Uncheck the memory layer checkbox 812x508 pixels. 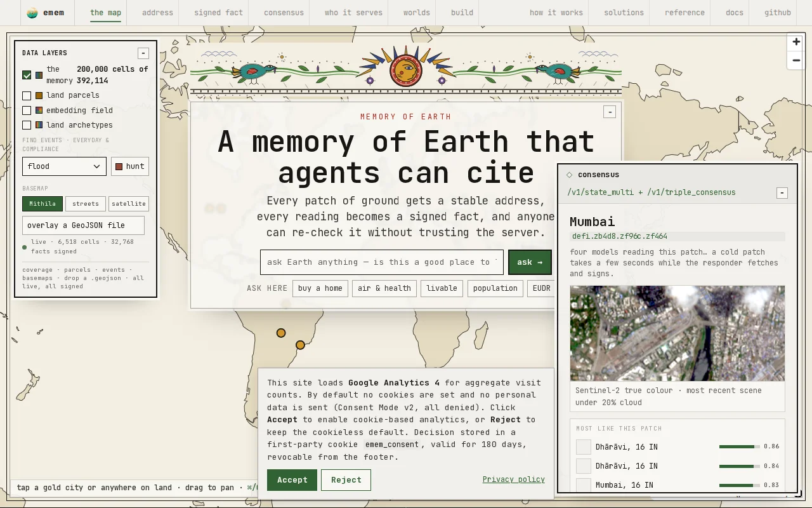[27, 75]
